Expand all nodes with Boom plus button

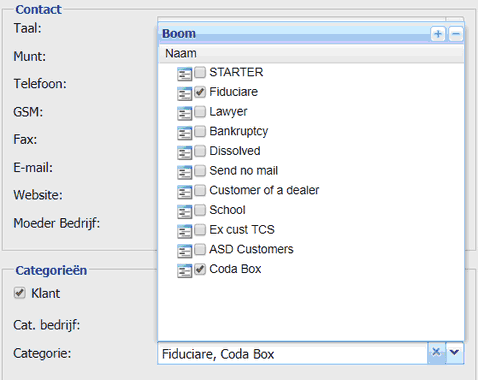[438, 34]
